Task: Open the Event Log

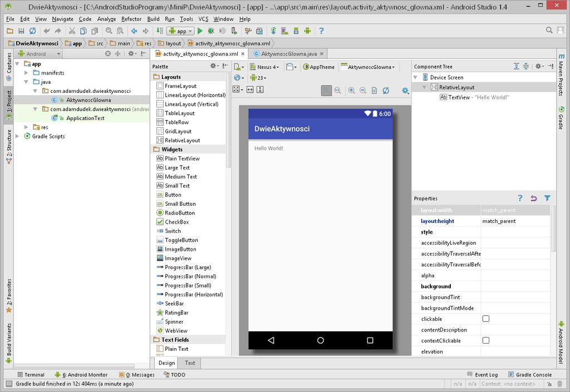Action: coord(483,375)
